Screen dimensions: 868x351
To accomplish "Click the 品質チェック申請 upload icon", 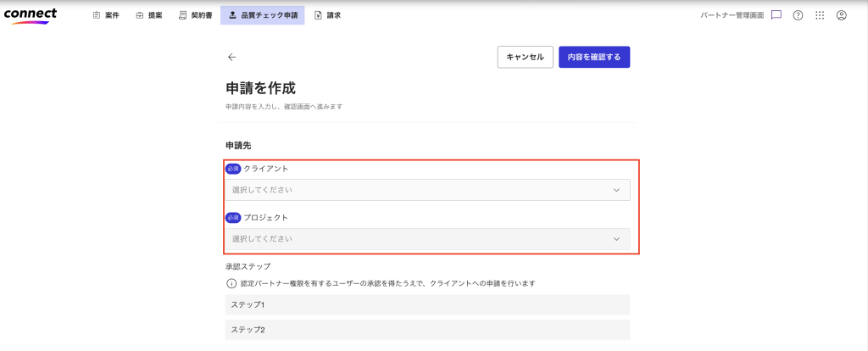I will [232, 15].
